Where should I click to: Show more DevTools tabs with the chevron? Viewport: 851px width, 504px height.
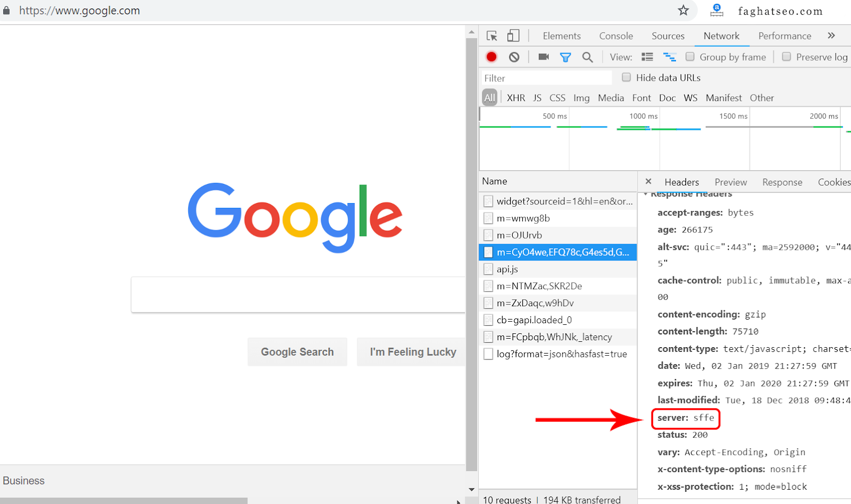pyautogui.click(x=831, y=36)
